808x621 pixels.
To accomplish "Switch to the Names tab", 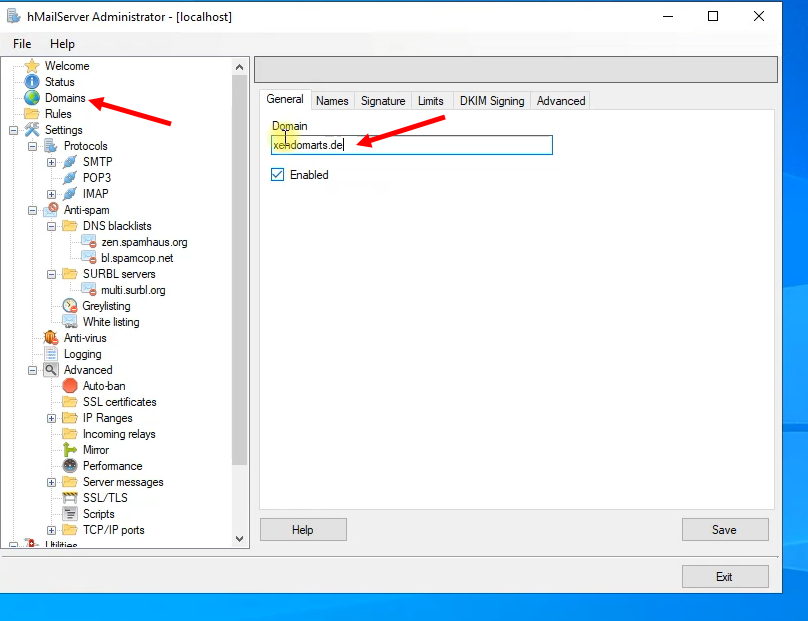I will tap(332, 101).
